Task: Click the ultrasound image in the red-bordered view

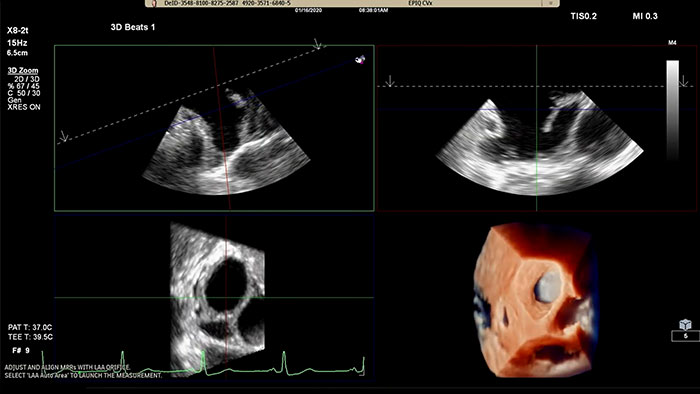Action: [x=539, y=143]
